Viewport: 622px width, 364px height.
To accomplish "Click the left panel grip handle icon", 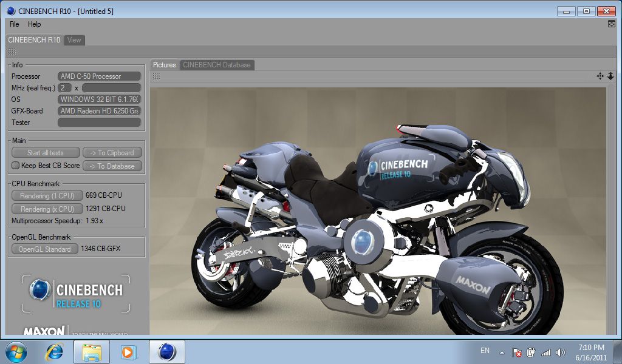I will point(12,52).
